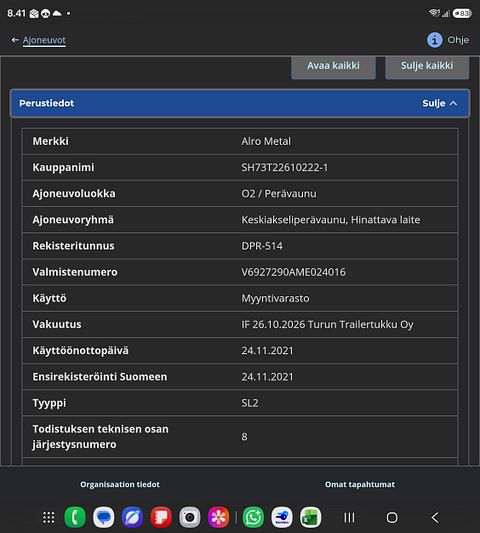Tap the home navigation button
Screen dimensions: 480x533
point(392,518)
